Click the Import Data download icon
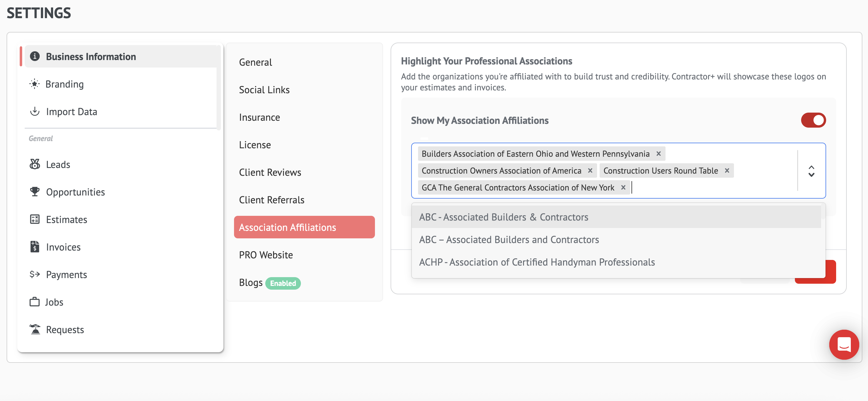The image size is (868, 401). point(35,111)
